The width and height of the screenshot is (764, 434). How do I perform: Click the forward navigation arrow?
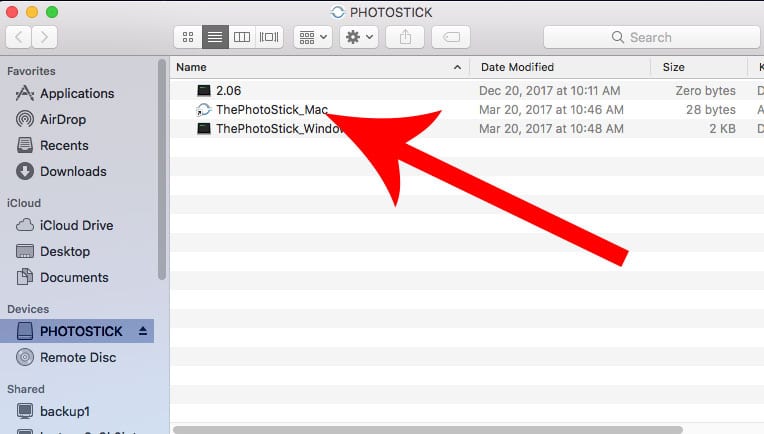point(47,37)
